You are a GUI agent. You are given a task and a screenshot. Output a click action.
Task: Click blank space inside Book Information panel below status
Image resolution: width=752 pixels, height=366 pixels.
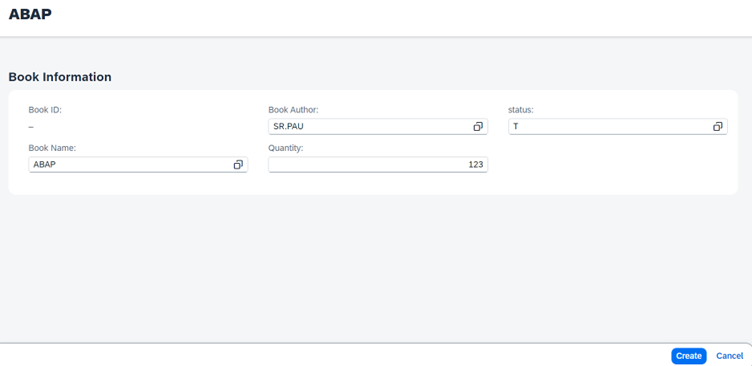coord(618,165)
